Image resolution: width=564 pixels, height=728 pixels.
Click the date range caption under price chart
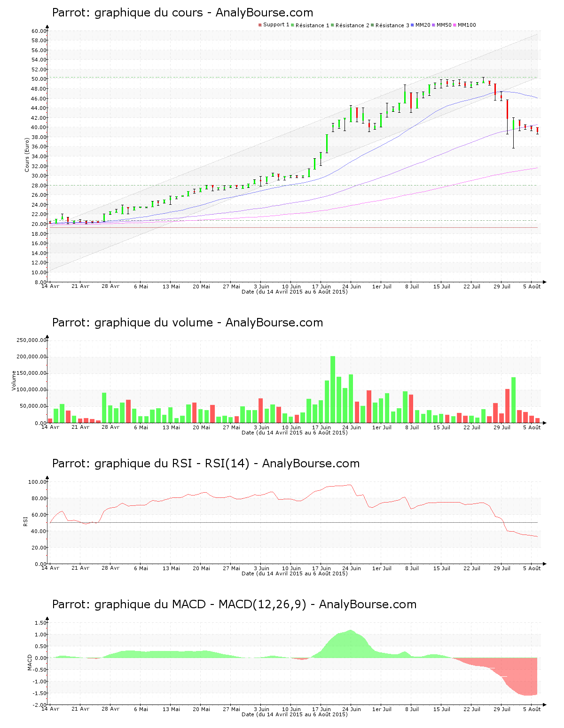[x=295, y=292]
